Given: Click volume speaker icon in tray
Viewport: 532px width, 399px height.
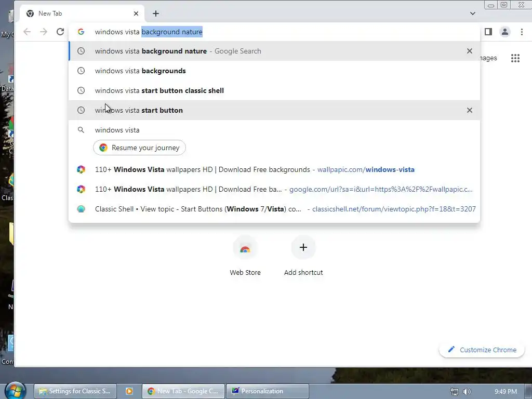Looking at the screenshot, I should (467, 392).
